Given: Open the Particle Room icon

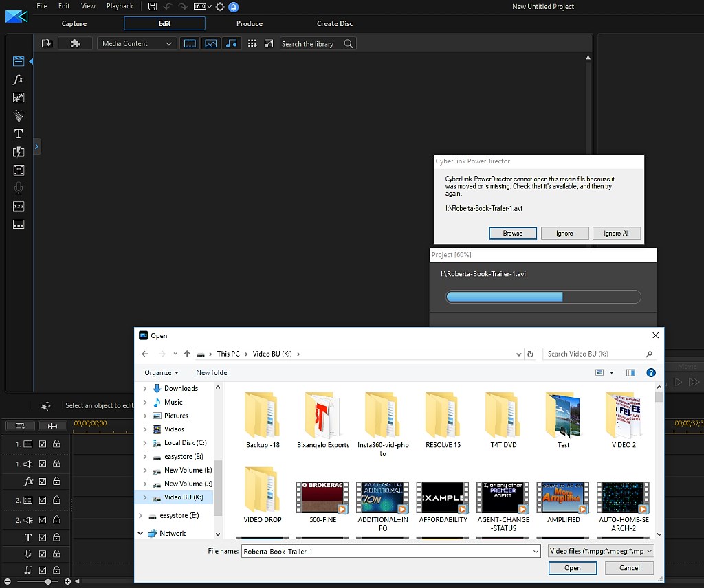Looking at the screenshot, I should [x=19, y=115].
